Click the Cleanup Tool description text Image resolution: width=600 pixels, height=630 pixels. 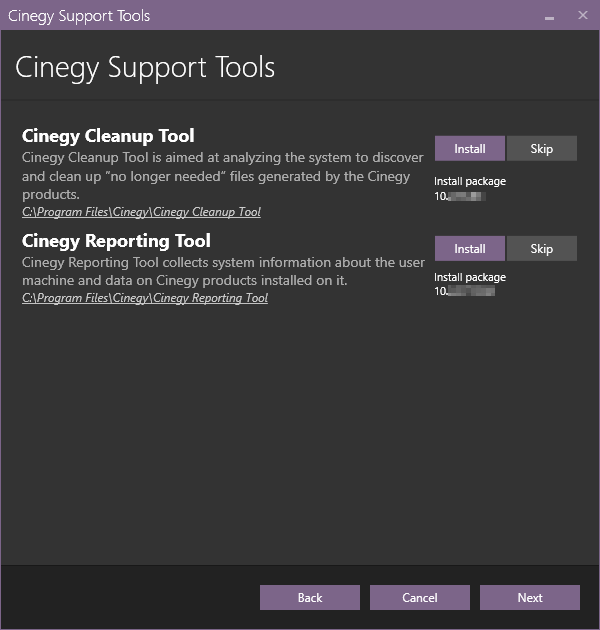coord(223,176)
